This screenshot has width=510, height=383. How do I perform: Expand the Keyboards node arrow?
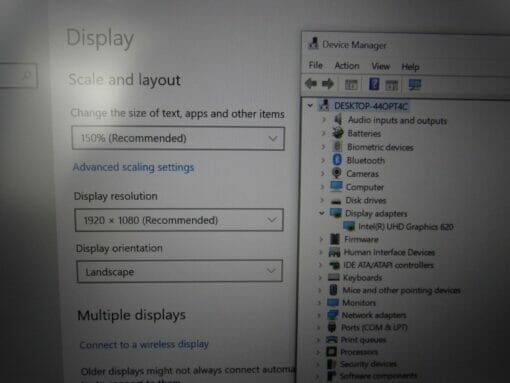[320, 277]
